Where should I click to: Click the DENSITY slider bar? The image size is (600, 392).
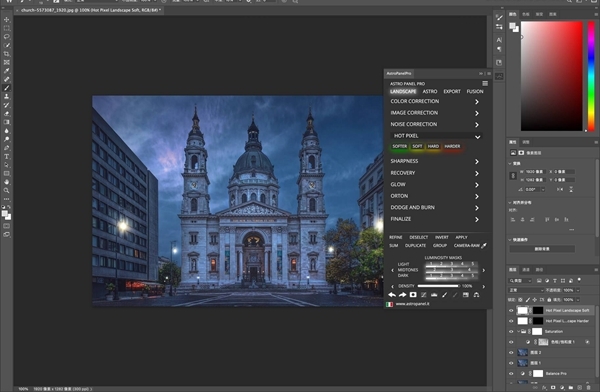[439, 286]
